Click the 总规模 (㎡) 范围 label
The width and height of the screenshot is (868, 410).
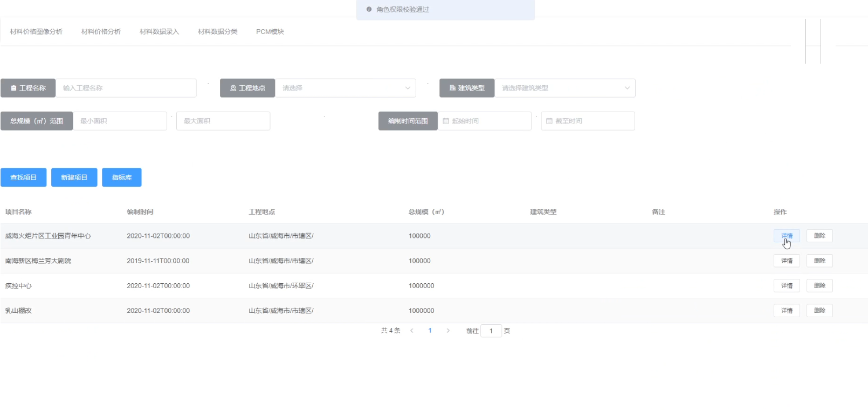pyautogui.click(x=37, y=121)
